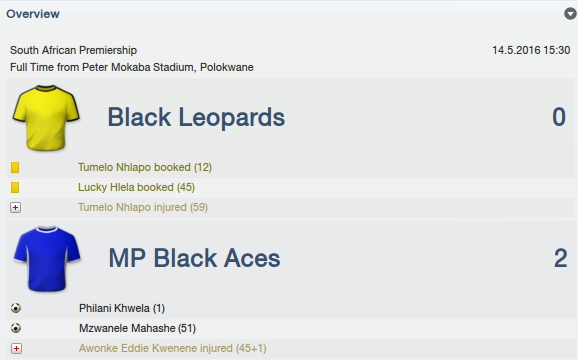Click yellow card icon beside Lucky Hlela
Viewport: 578px width, 360px height.
pyautogui.click(x=15, y=188)
